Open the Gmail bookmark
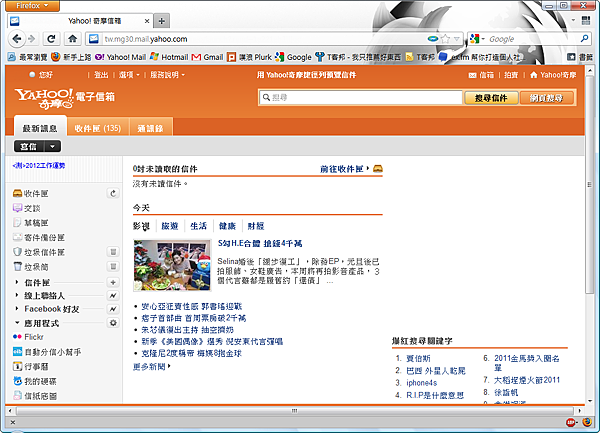This screenshot has width=600, height=433. (x=207, y=57)
